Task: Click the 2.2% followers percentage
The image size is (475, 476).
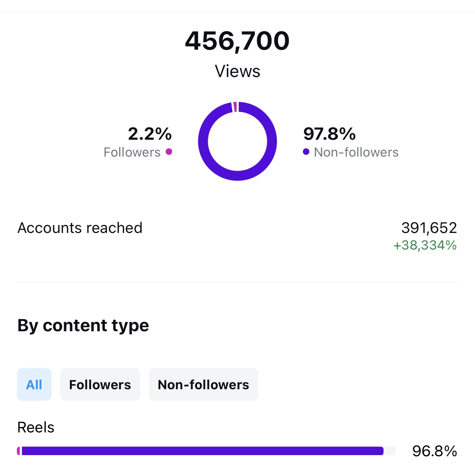Action: point(150,134)
